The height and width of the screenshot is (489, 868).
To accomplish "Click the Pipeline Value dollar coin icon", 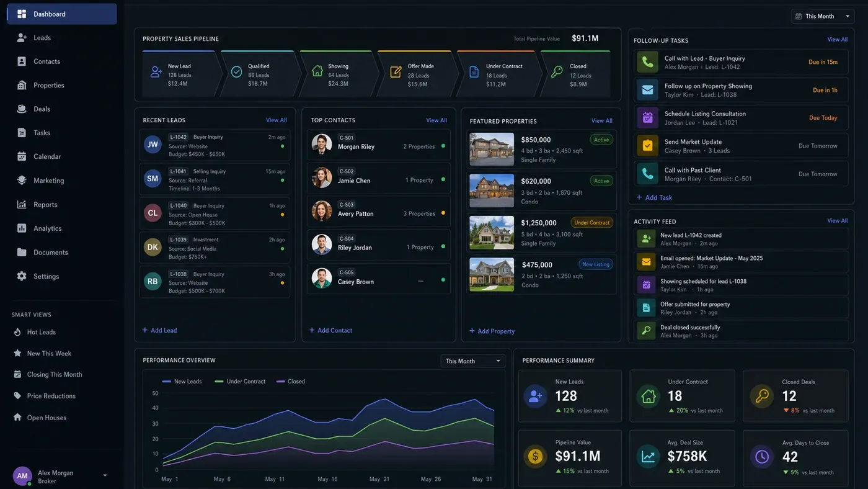I will click(x=535, y=457).
